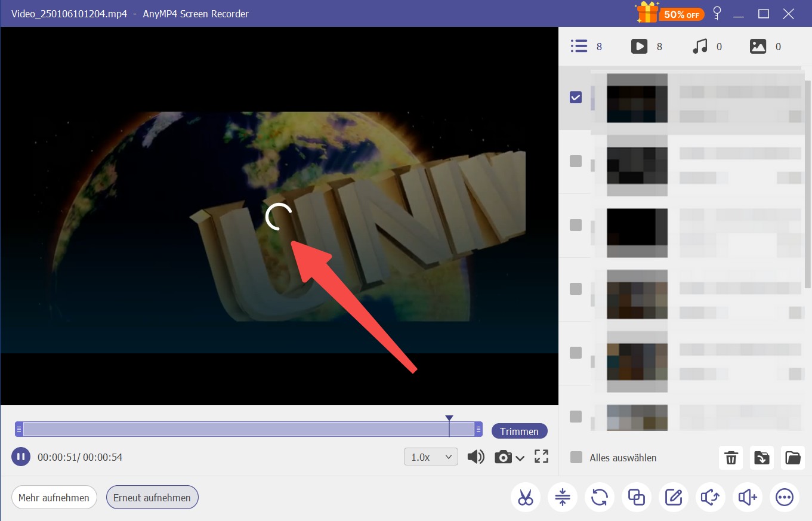812x521 pixels.
Task: Mute the volume speaker icon
Action: click(476, 457)
